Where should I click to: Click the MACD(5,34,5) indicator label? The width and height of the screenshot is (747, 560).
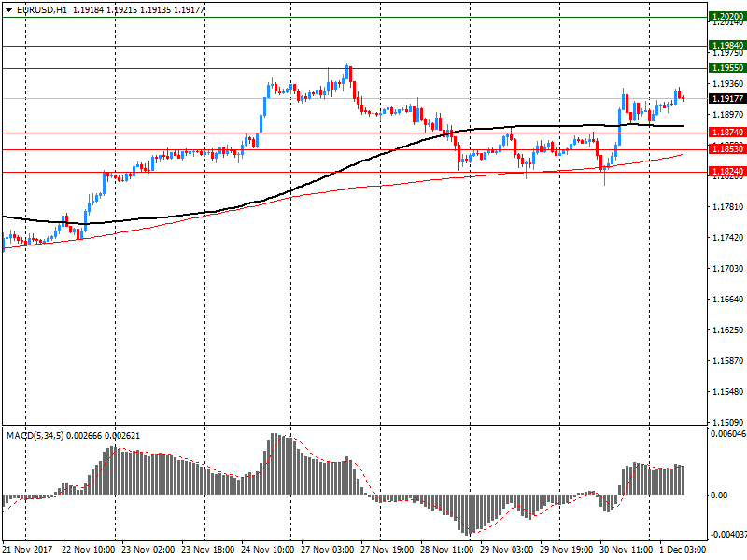tap(35, 436)
